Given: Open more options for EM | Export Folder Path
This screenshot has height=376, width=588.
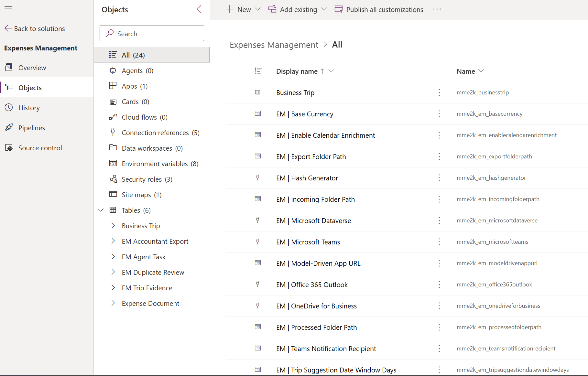Looking at the screenshot, I should click(439, 156).
